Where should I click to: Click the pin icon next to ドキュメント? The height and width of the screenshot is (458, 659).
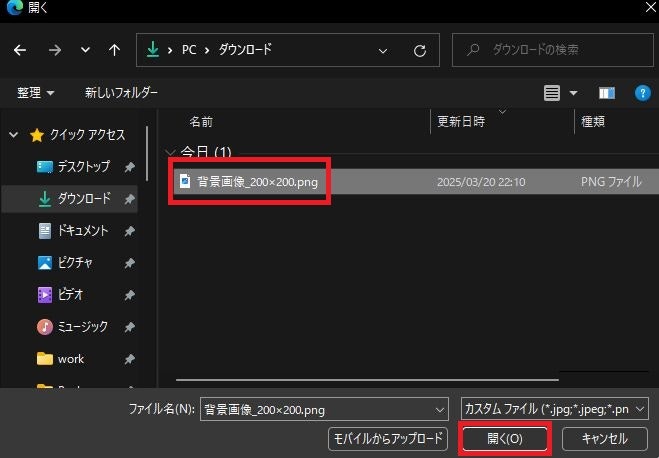point(129,231)
